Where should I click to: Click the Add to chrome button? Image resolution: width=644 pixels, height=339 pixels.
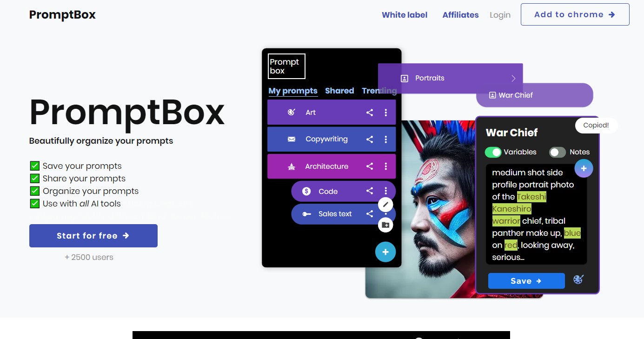coord(575,14)
